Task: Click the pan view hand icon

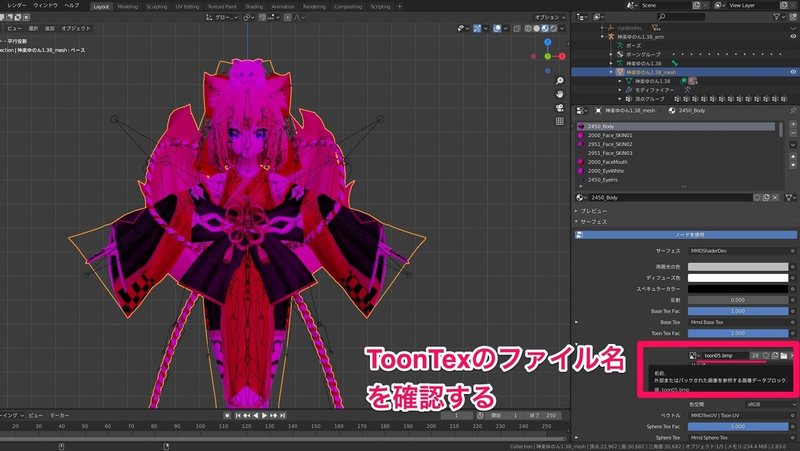Action: point(560,94)
